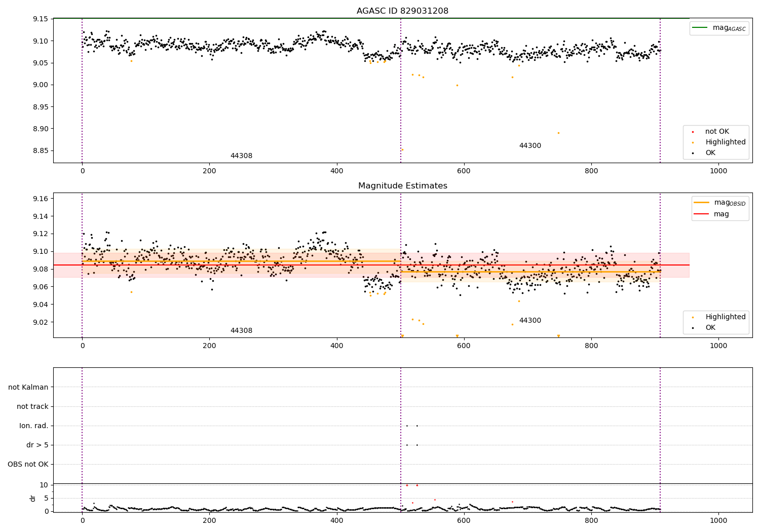This screenshot has width=760, height=532.
Task: Click the 8.90 y-axis tick label
Action: pos(40,129)
